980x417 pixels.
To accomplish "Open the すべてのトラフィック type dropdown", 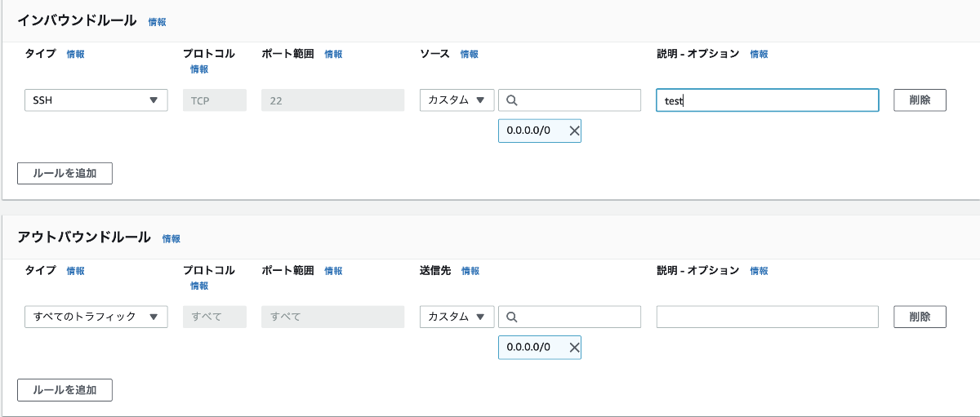I will [x=96, y=317].
